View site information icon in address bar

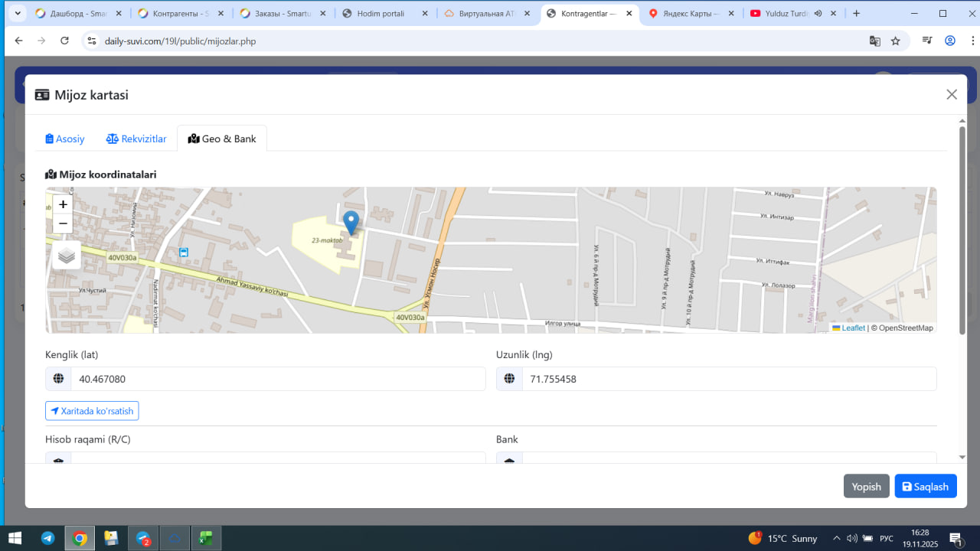(x=91, y=41)
